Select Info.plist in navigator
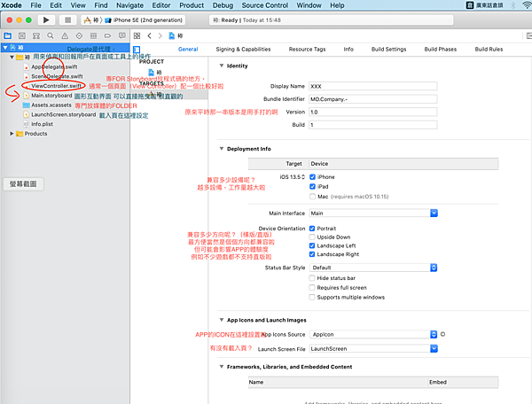 tap(42, 124)
